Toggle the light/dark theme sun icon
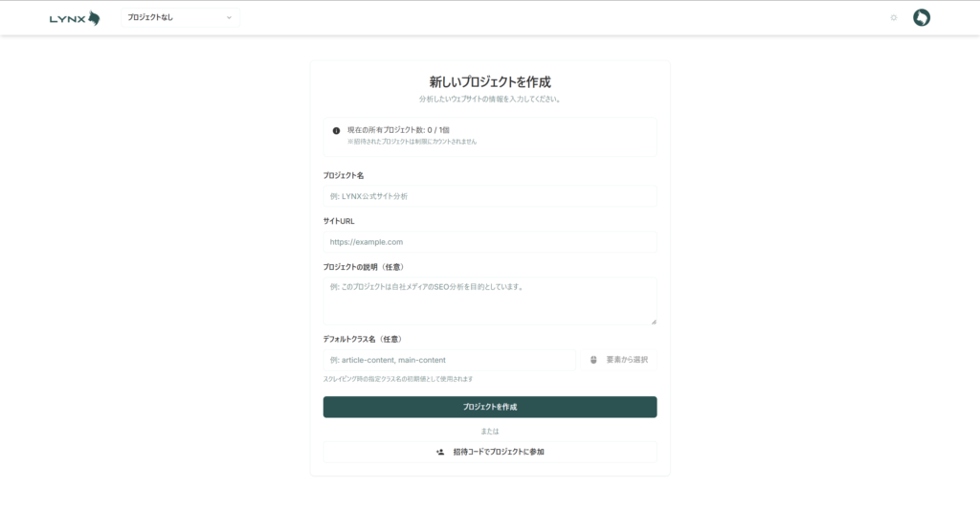This screenshot has width=980, height=512. (894, 17)
